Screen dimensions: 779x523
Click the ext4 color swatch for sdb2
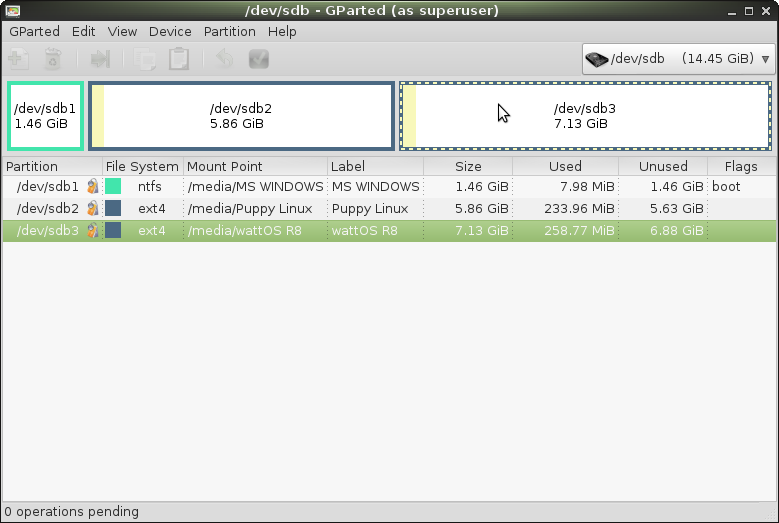coord(113,208)
